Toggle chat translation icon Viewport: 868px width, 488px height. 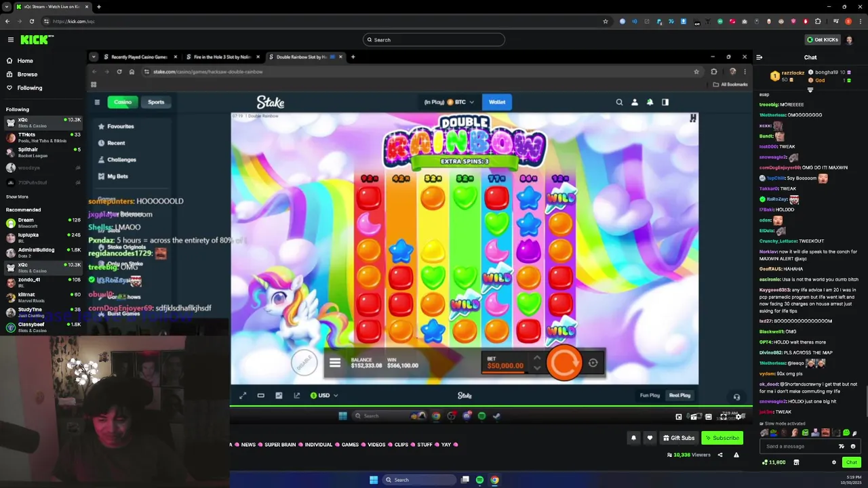[x=842, y=447]
